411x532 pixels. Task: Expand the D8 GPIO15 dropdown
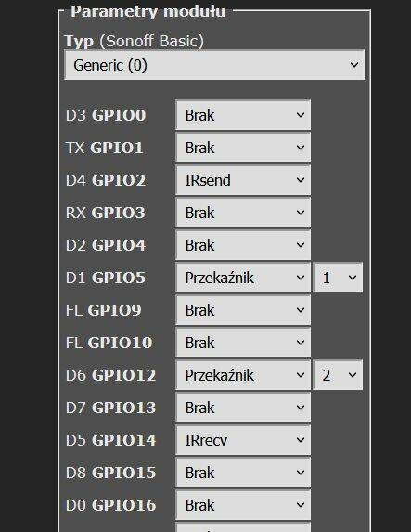click(243, 473)
